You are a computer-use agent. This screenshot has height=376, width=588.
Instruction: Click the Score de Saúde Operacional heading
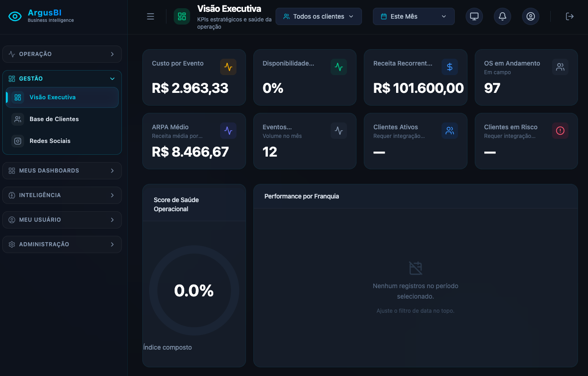[x=176, y=204]
